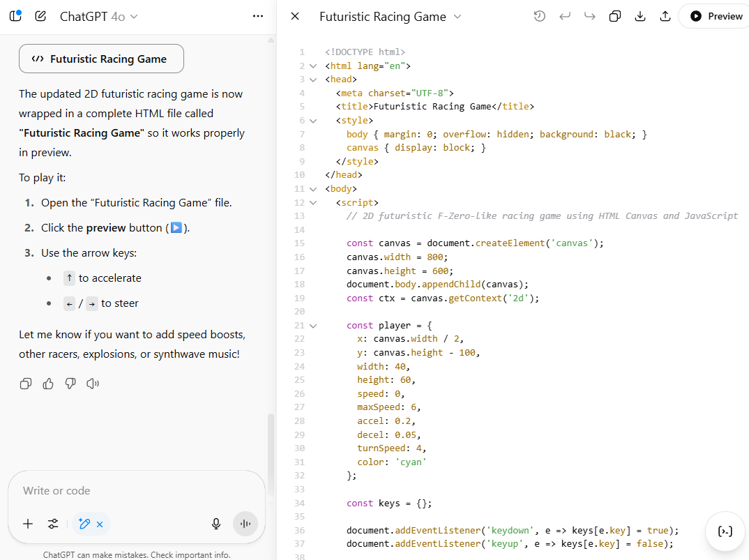Read the response aloud

(93, 384)
